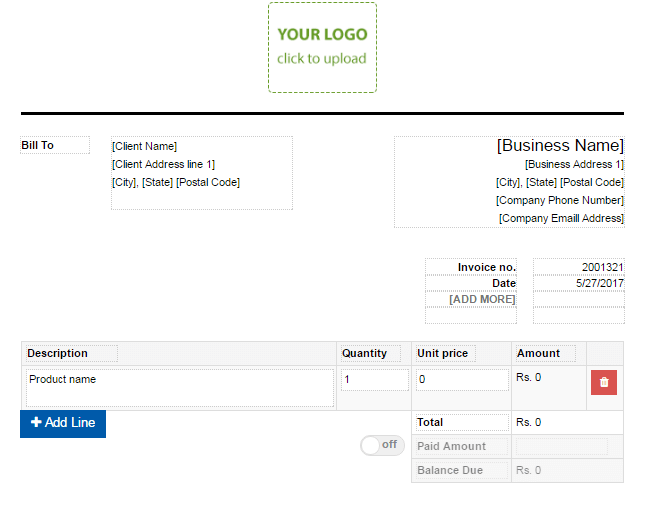The image size is (647, 521).
Task: Toggle the Paid Amount off switch
Action: (383, 445)
